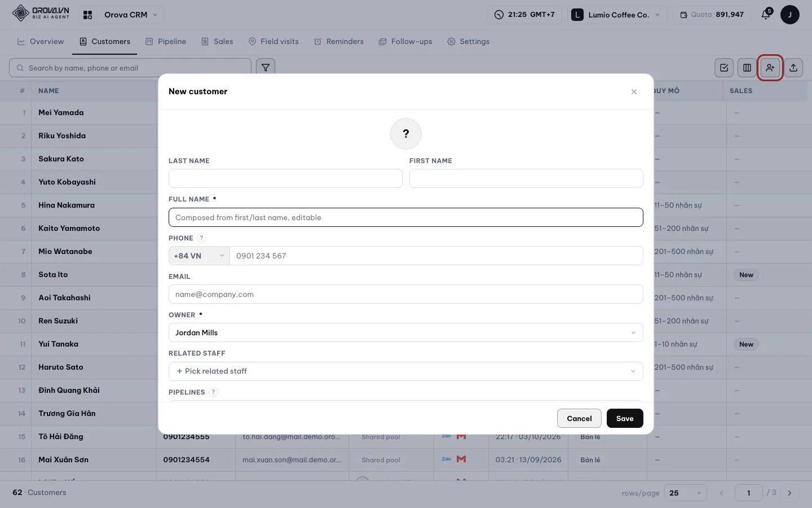The width and height of the screenshot is (812, 508).
Task: Click the customer search box
Action: [x=130, y=68]
